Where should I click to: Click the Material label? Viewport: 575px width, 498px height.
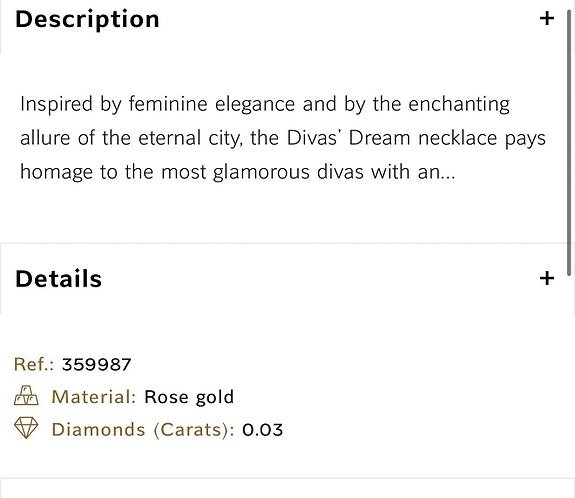[94, 397]
